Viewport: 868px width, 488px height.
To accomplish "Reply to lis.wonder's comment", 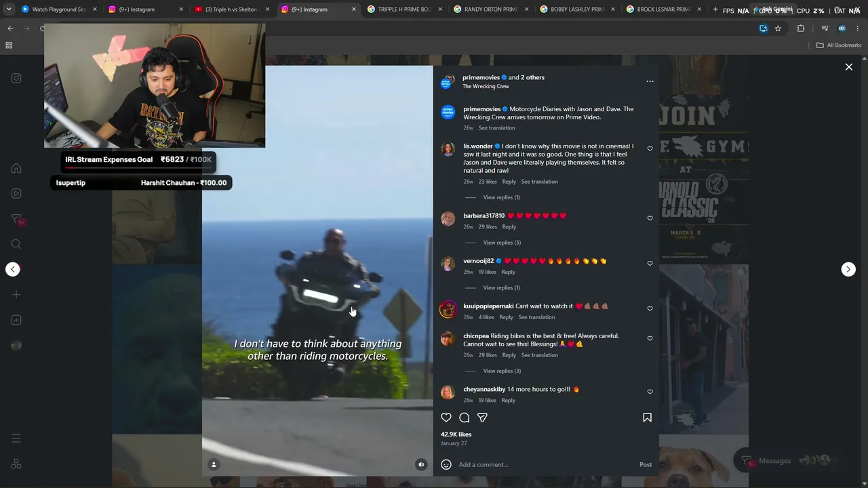I will 509,182.
